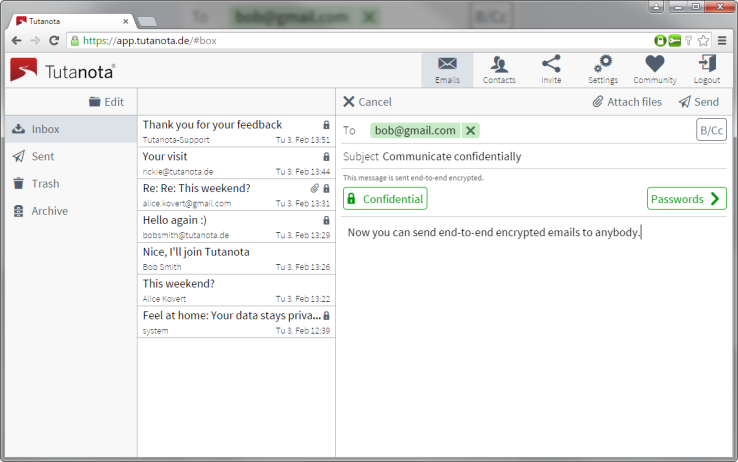The image size is (738, 462).
Task: Click the Chrome user profile button
Action: pos(656,7)
